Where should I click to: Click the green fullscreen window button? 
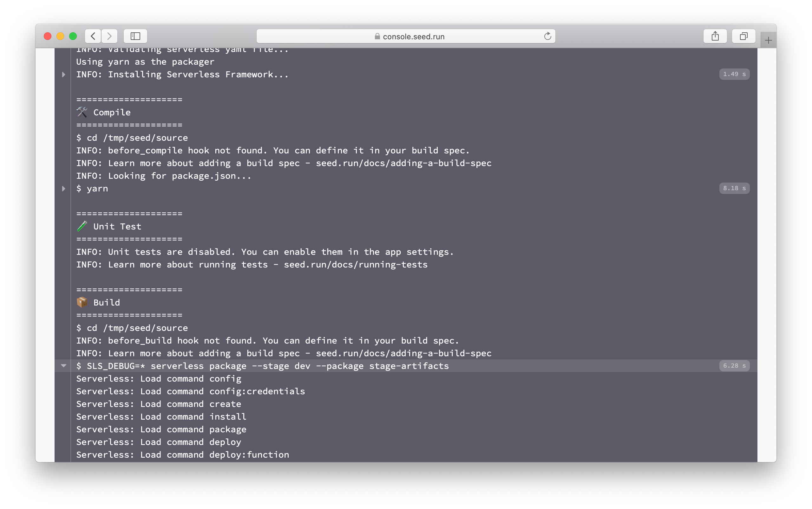[x=73, y=36]
